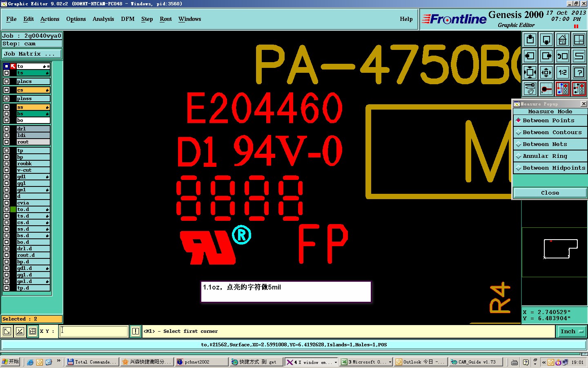Click the pan right icon
Screen dimensions: 588x368
point(546,56)
